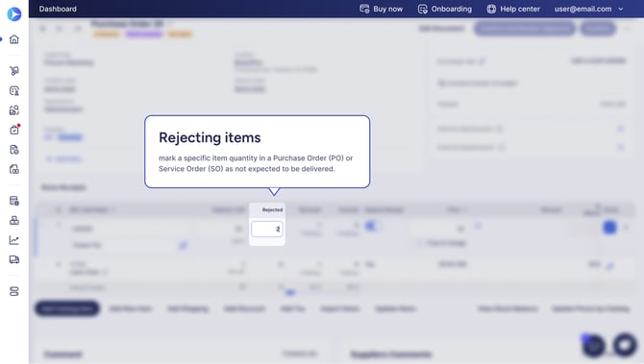Open the delivery truck sidebar icon
The width and height of the screenshot is (644, 364).
pyautogui.click(x=14, y=259)
